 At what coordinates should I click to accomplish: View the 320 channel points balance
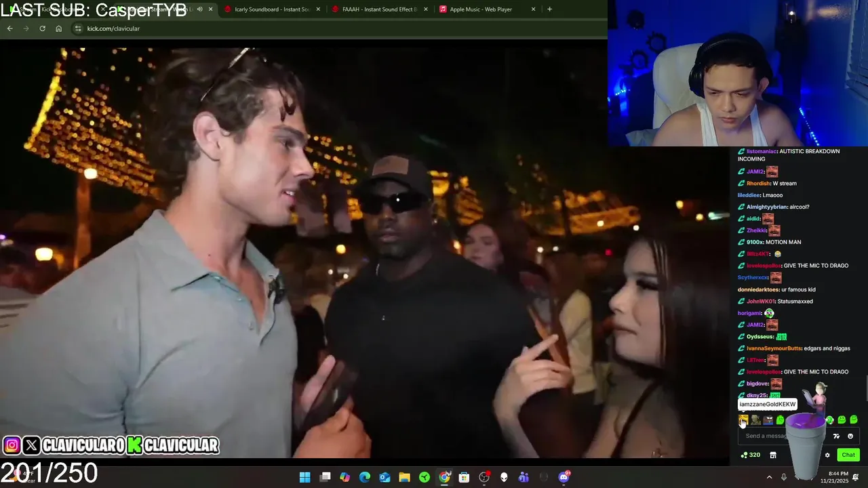pos(750,455)
